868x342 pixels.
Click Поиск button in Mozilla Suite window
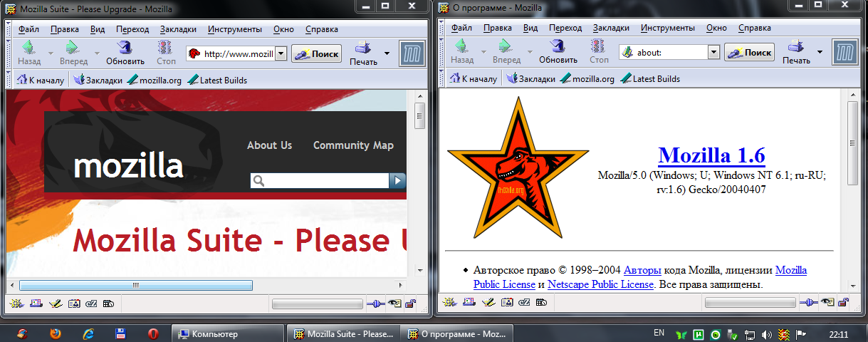tap(316, 53)
